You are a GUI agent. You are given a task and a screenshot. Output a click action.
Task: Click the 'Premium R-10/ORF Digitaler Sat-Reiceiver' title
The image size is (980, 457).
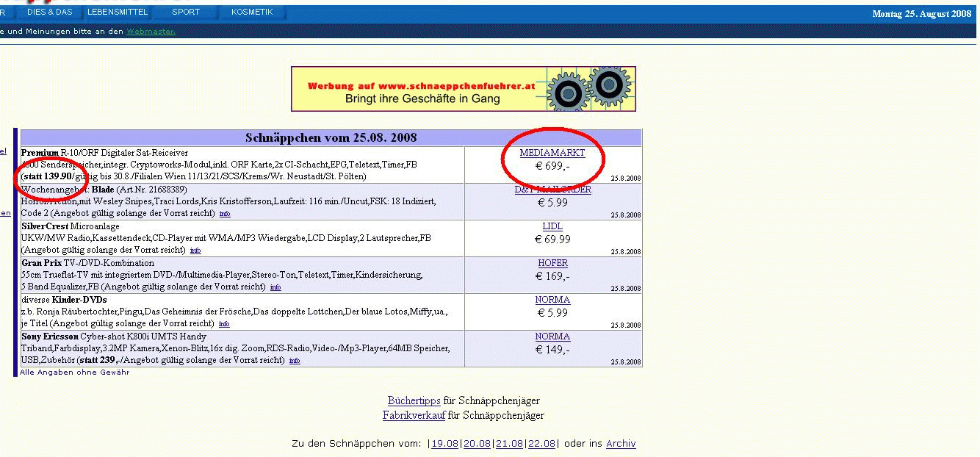click(104, 153)
